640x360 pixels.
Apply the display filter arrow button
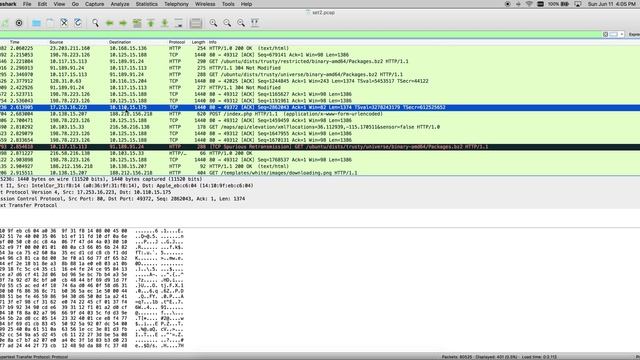click(613, 35)
